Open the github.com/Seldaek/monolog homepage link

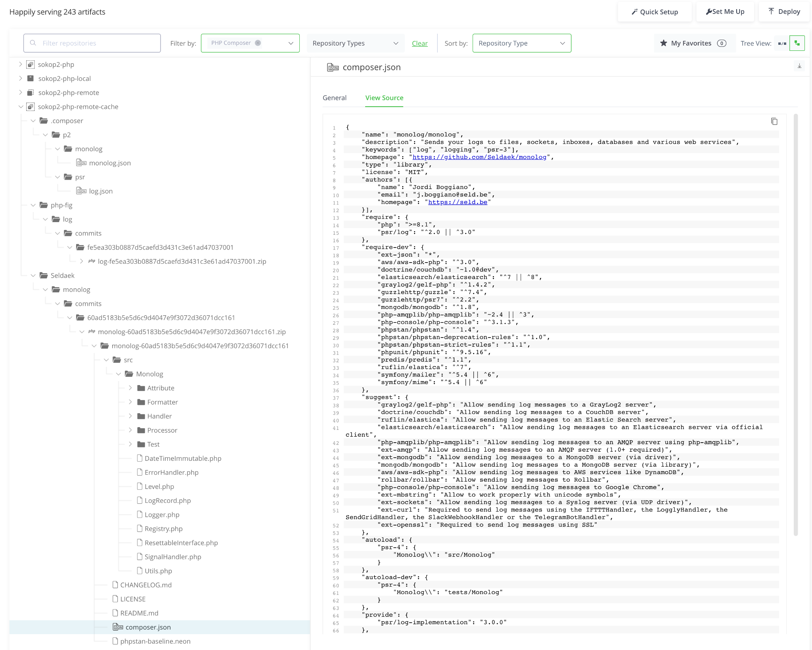coord(479,157)
